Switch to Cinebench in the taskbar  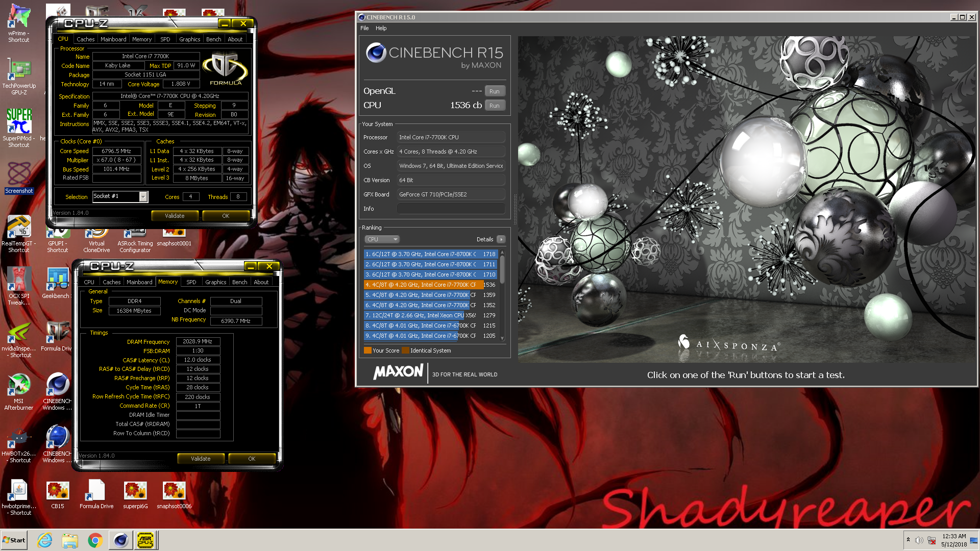[x=120, y=540]
